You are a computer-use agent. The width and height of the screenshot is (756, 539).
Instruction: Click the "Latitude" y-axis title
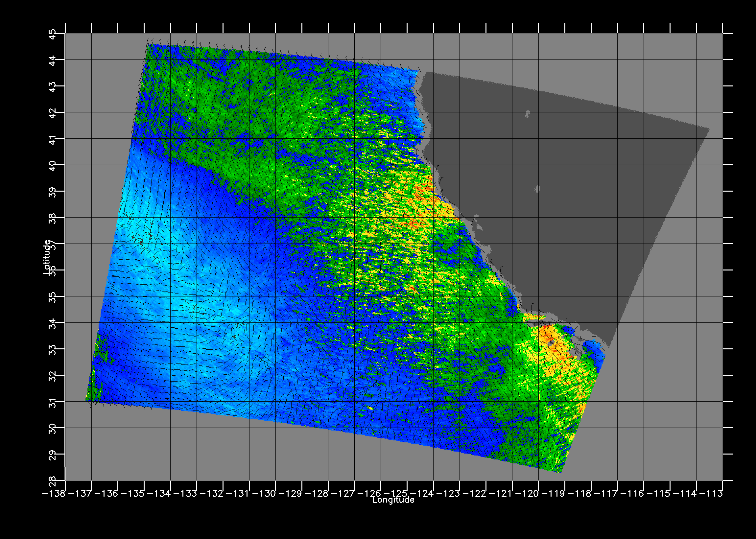click(47, 257)
